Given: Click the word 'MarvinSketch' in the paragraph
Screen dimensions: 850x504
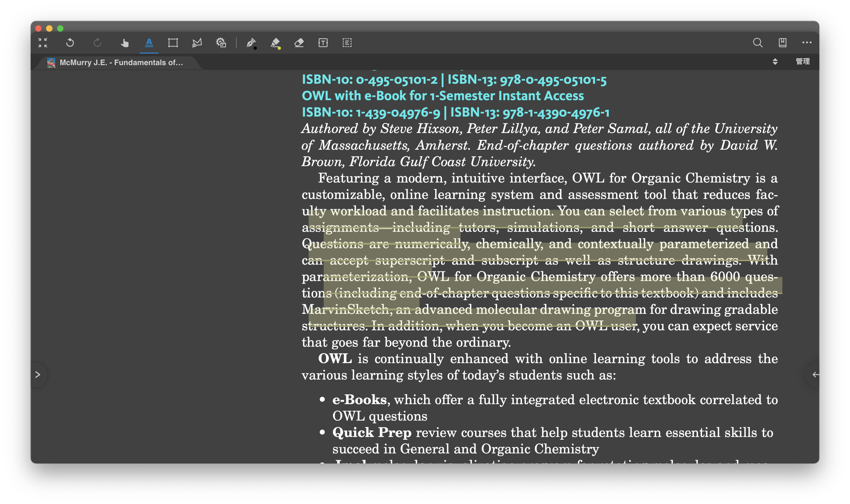Looking at the screenshot, I should [x=345, y=309].
